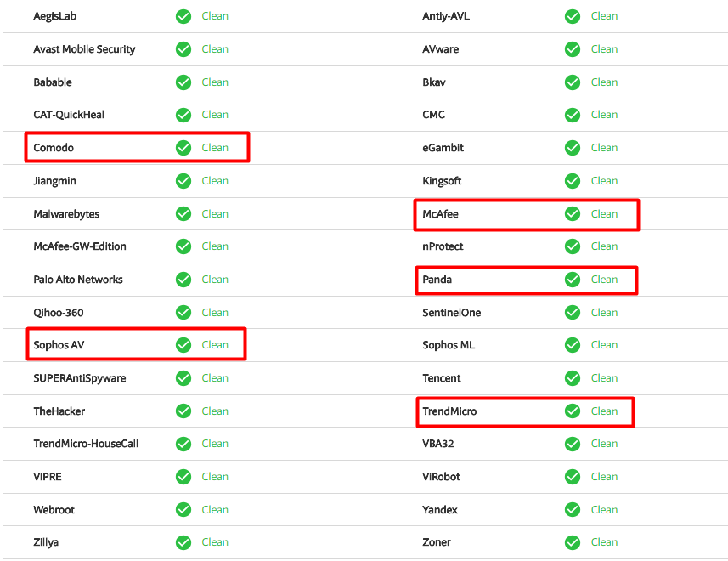Click the SUPERAntiSpyware engine name
The image size is (728, 561).
click(x=80, y=378)
